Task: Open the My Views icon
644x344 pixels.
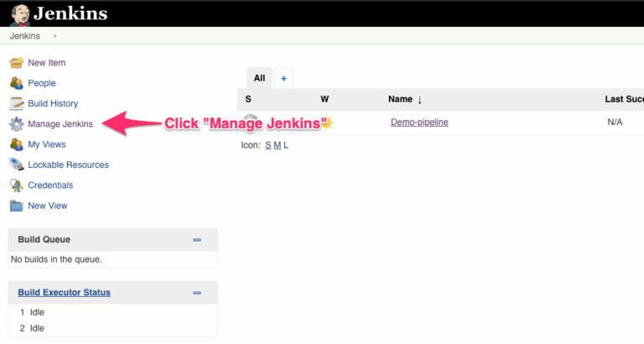Action: [16, 144]
